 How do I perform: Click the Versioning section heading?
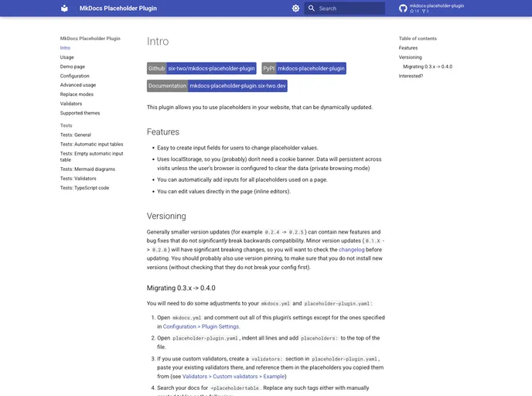[166, 216]
